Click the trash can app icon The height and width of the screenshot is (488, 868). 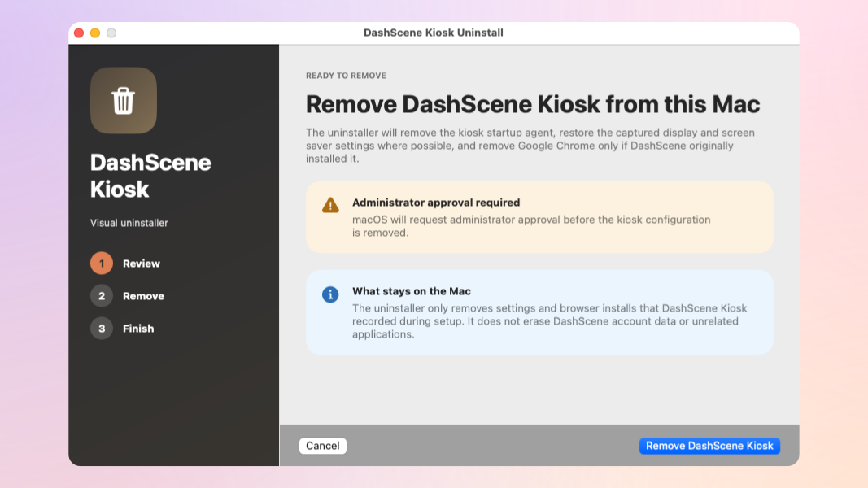(124, 100)
